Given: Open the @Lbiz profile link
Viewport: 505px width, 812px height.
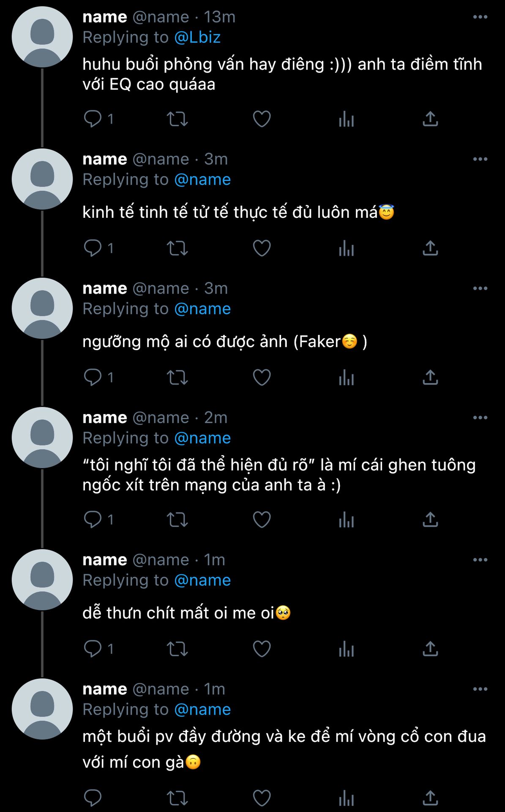Looking at the screenshot, I should click(x=197, y=38).
